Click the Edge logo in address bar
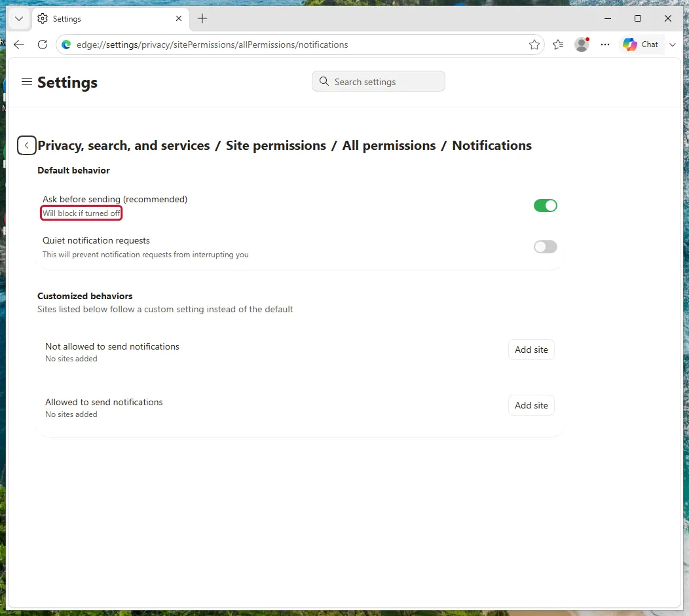 [66, 45]
